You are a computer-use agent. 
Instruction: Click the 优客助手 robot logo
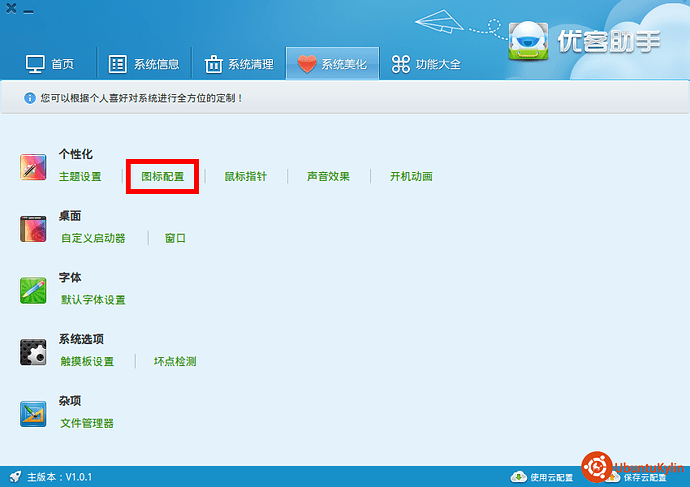[528, 40]
